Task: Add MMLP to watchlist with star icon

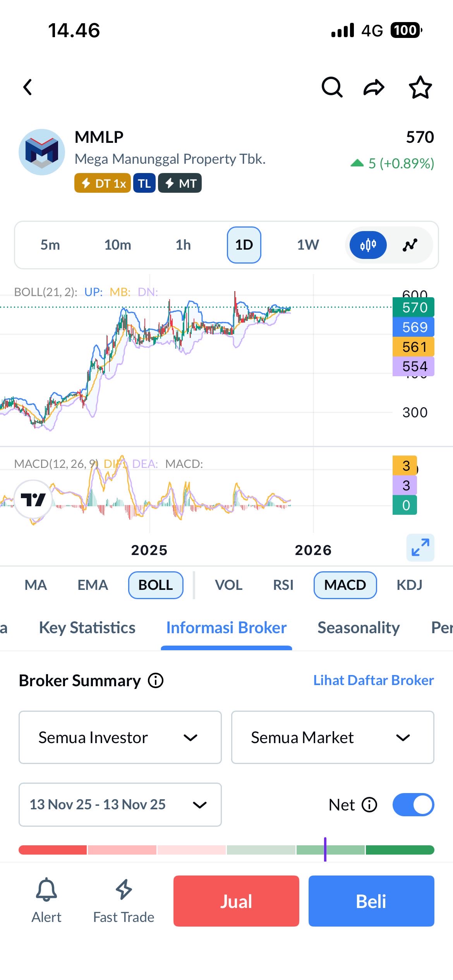Action: [420, 87]
